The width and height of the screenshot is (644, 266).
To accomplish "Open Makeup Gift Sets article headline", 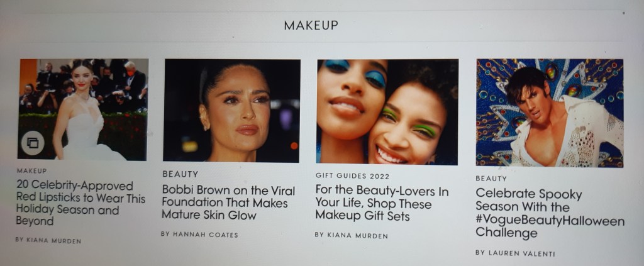I will tap(382, 203).
